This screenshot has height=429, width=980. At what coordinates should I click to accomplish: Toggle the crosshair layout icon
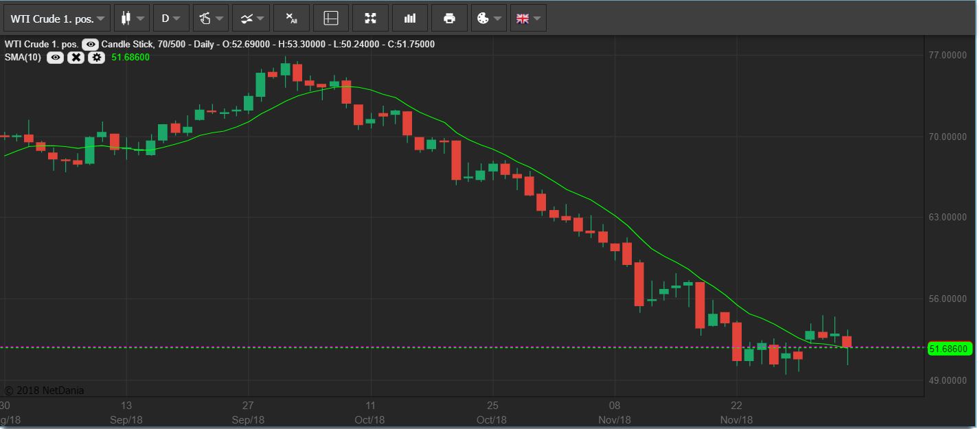pos(331,19)
